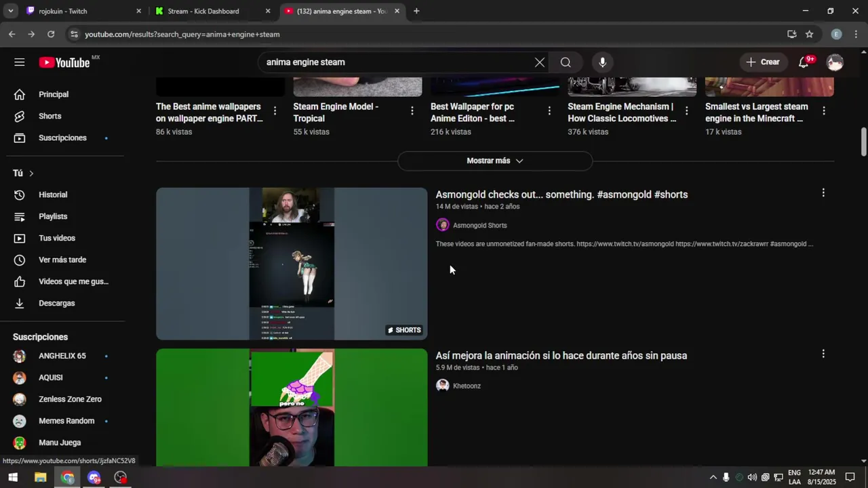
Task: Select the Videos que me gustan thumbs-up icon
Action: click(20, 281)
